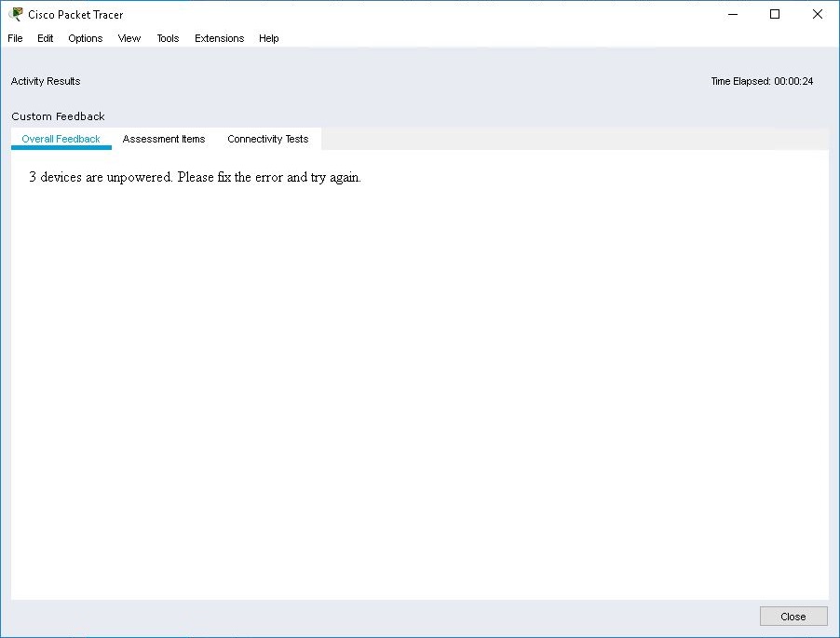Expand the View menu
This screenshot has height=638, width=840.
(x=129, y=38)
